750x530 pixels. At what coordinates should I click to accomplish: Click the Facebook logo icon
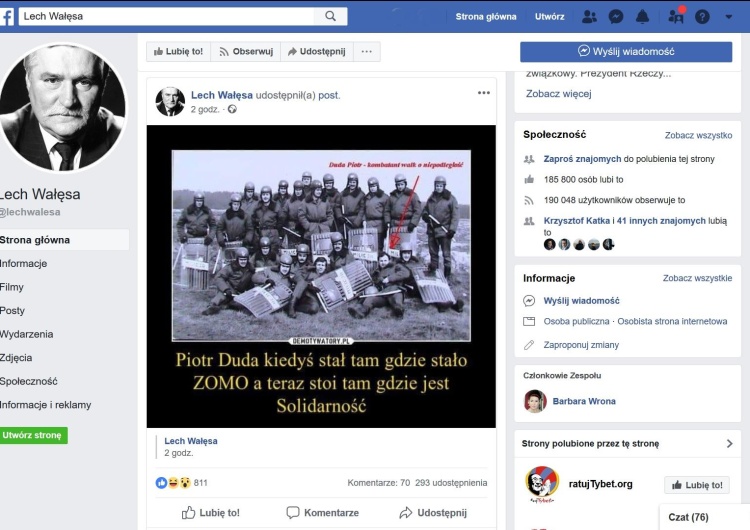[7, 16]
